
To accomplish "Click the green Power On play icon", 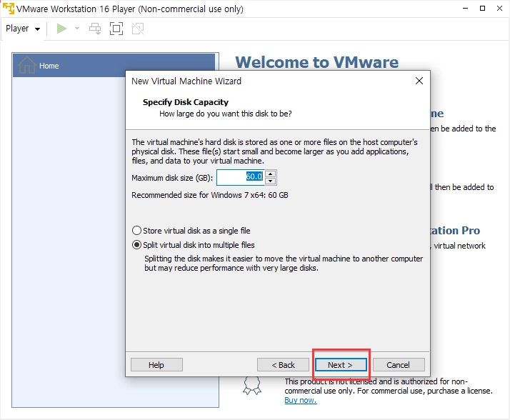I will tap(62, 29).
